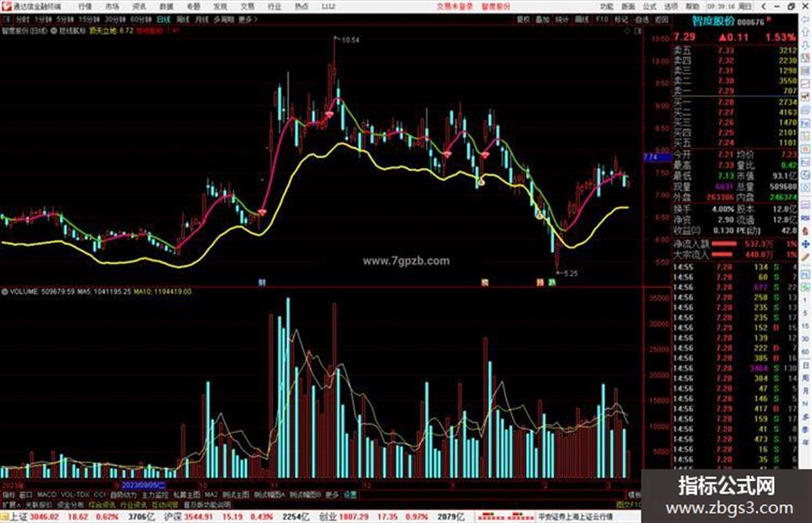Open the 行情 menu
The height and width of the screenshot is (523, 812).
click(x=85, y=7)
